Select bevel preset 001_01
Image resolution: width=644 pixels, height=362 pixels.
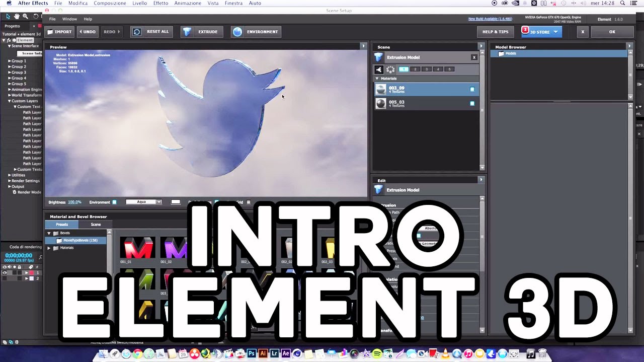pyautogui.click(x=137, y=248)
